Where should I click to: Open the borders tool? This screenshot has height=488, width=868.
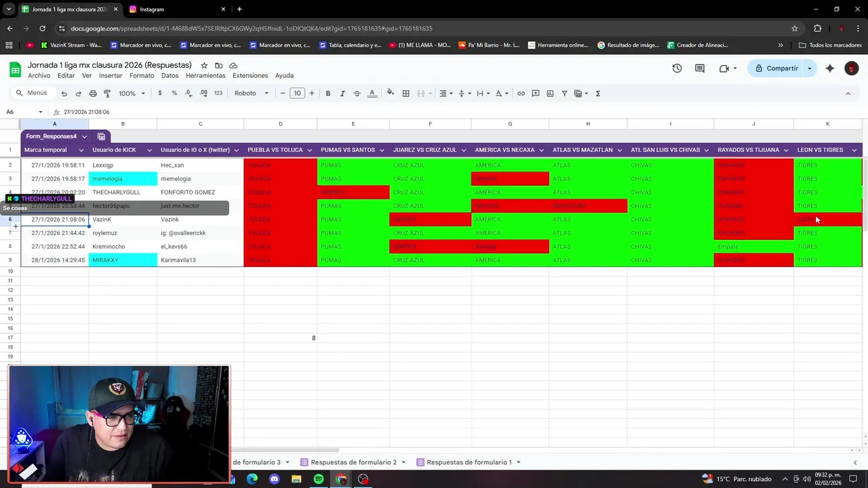point(406,94)
